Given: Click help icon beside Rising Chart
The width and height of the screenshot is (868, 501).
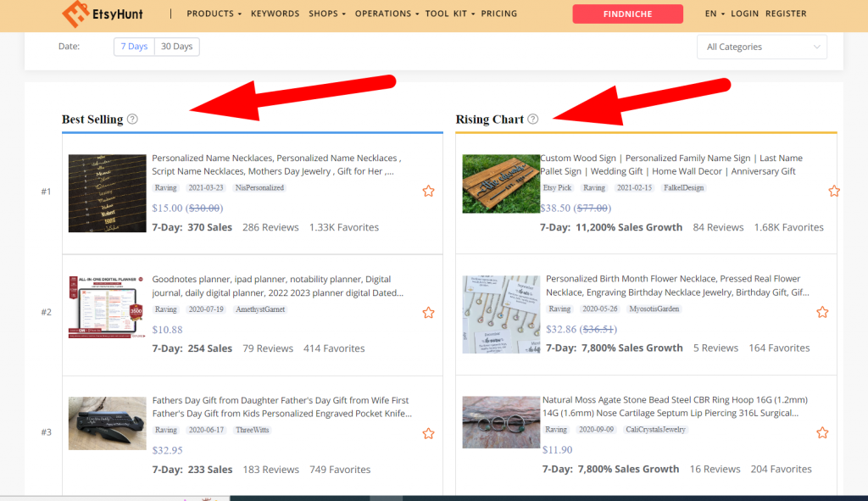Looking at the screenshot, I should tap(532, 119).
